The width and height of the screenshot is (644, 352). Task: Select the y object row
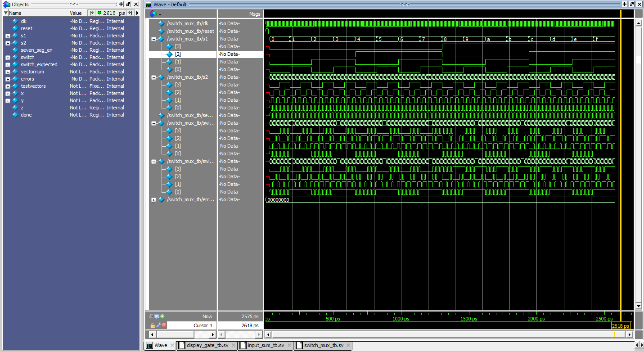tap(71, 100)
